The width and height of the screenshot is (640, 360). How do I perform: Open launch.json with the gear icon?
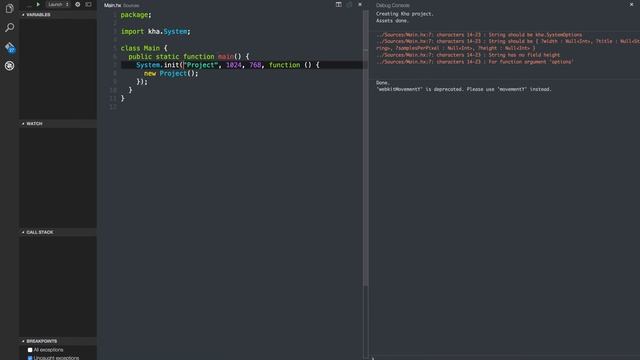point(78,4)
